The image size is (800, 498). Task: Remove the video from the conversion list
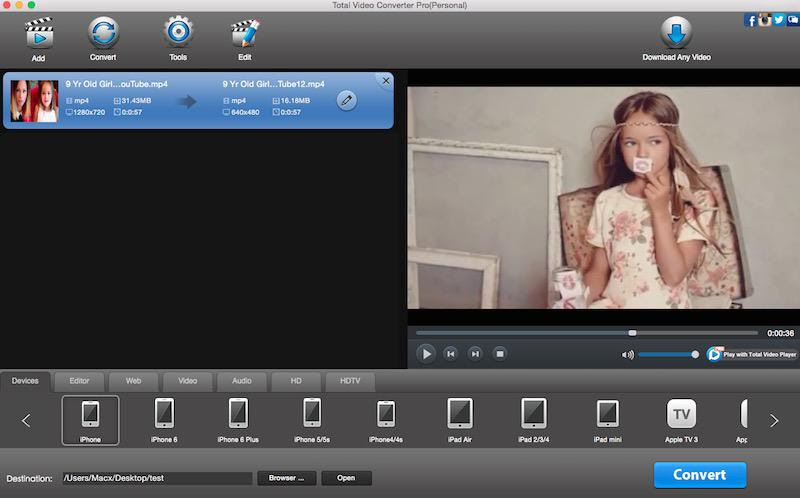click(x=386, y=81)
